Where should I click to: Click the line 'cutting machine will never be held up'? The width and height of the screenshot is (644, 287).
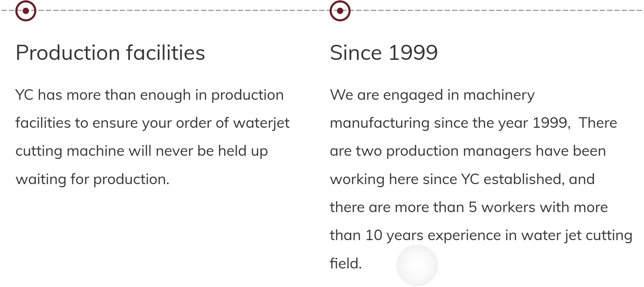point(142,151)
